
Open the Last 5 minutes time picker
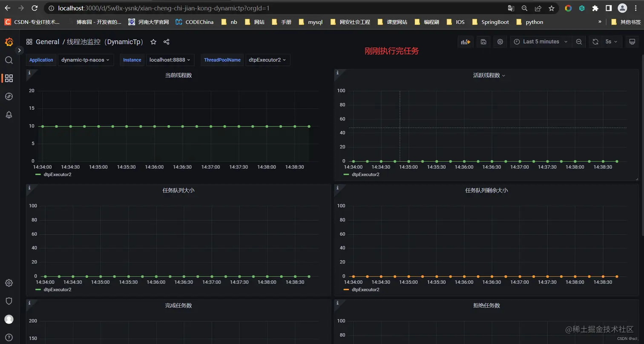541,42
